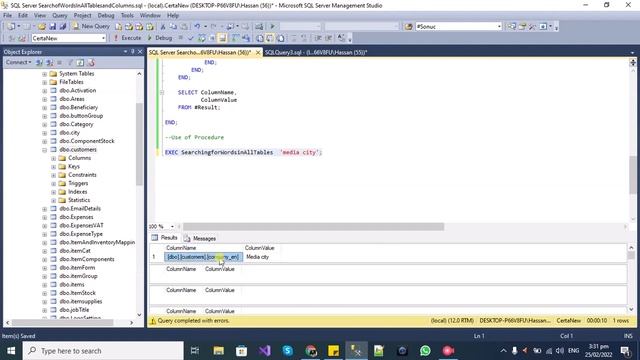Click the Cut scissors icon

pyautogui.click(x=163, y=27)
